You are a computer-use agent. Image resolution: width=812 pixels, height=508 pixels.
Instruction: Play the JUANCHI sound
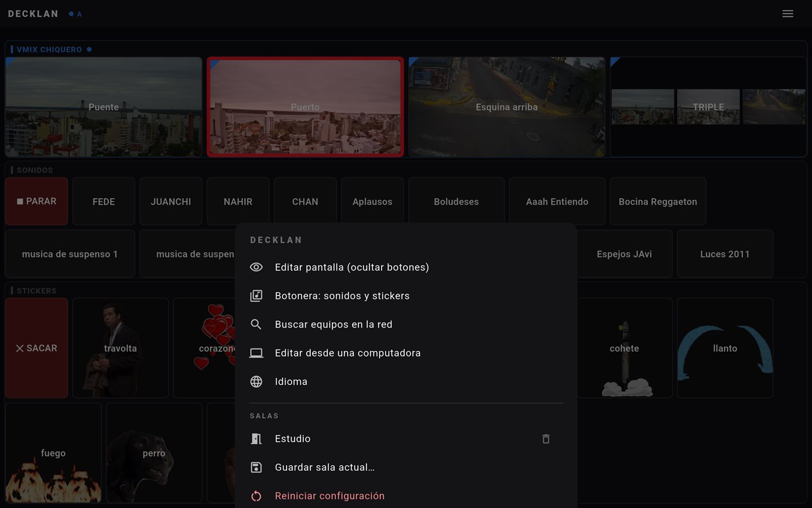point(171,201)
